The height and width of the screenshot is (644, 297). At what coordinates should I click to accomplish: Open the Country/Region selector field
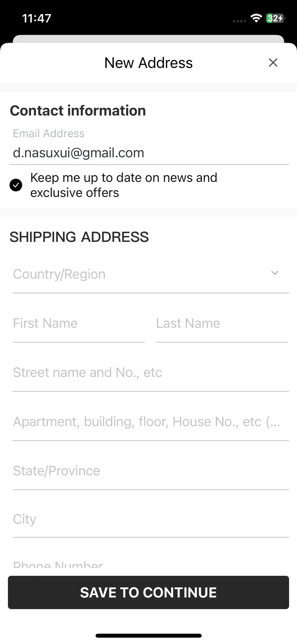pos(151,274)
